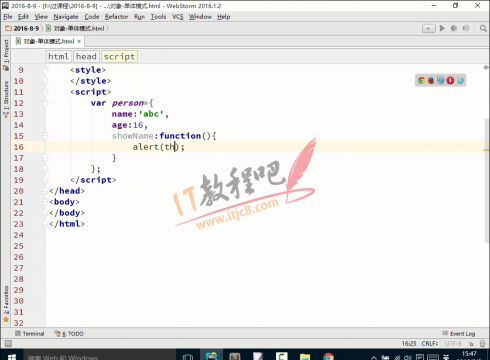
Task: Click on the person variable name
Action: (128, 103)
